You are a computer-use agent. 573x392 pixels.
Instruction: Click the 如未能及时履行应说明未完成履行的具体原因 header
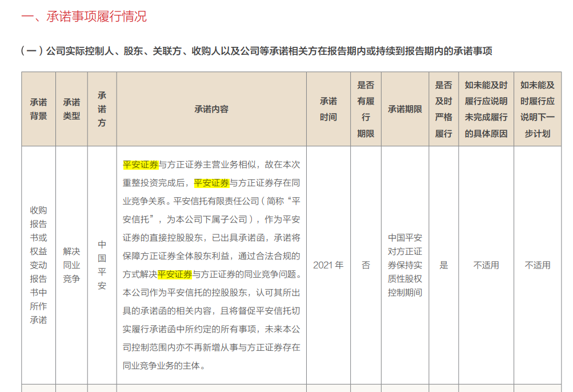(x=486, y=109)
